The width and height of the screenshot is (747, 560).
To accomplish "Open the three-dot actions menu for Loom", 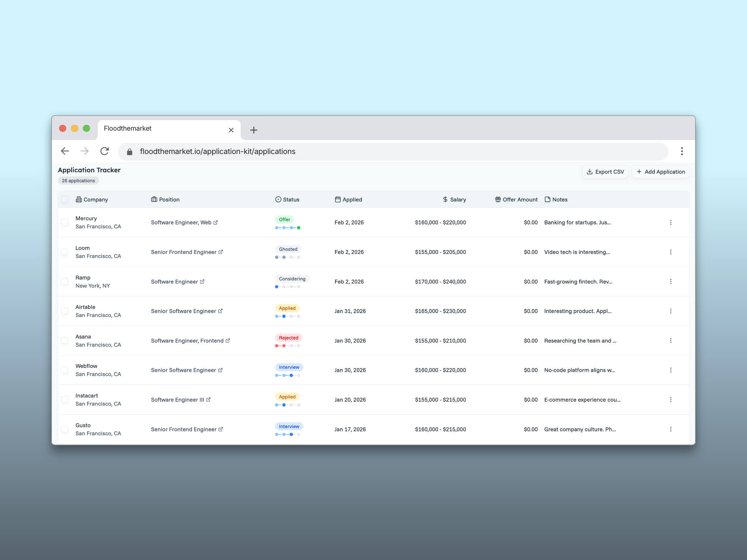I will [671, 252].
